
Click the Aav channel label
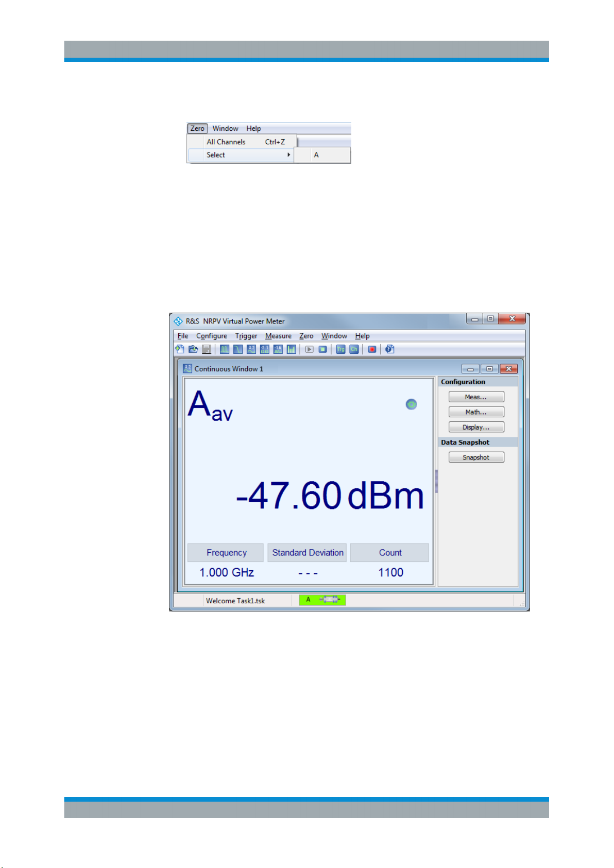[x=210, y=405]
